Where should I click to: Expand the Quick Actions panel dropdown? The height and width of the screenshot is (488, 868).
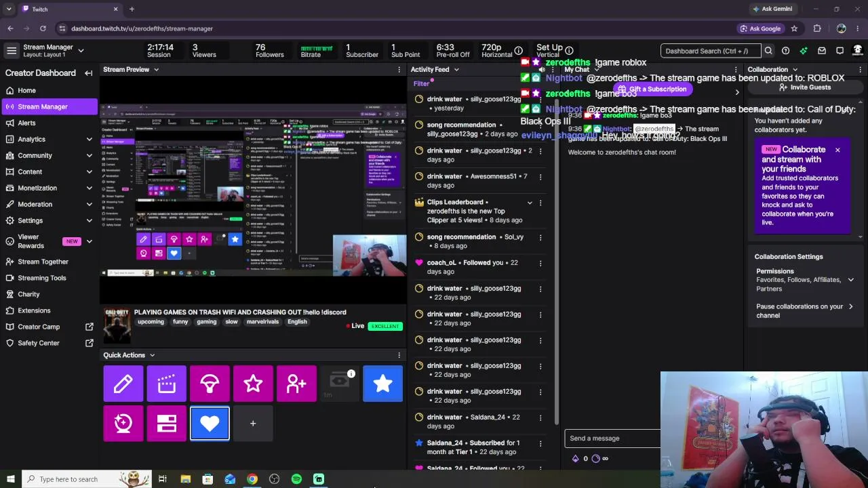coord(152,355)
